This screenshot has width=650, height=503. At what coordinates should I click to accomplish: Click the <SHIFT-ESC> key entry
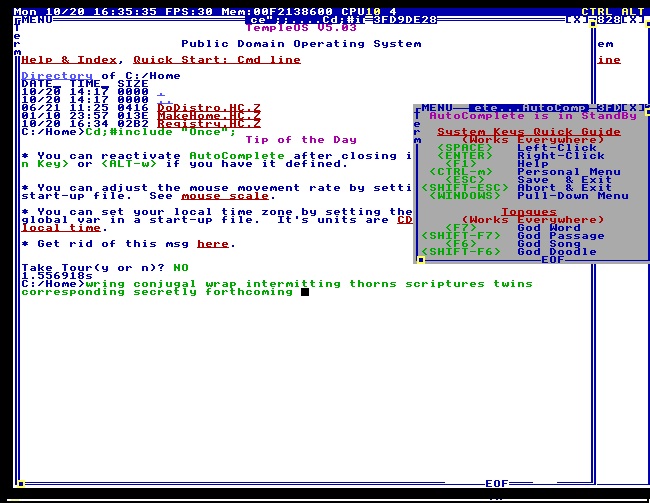[x=465, y=188]
